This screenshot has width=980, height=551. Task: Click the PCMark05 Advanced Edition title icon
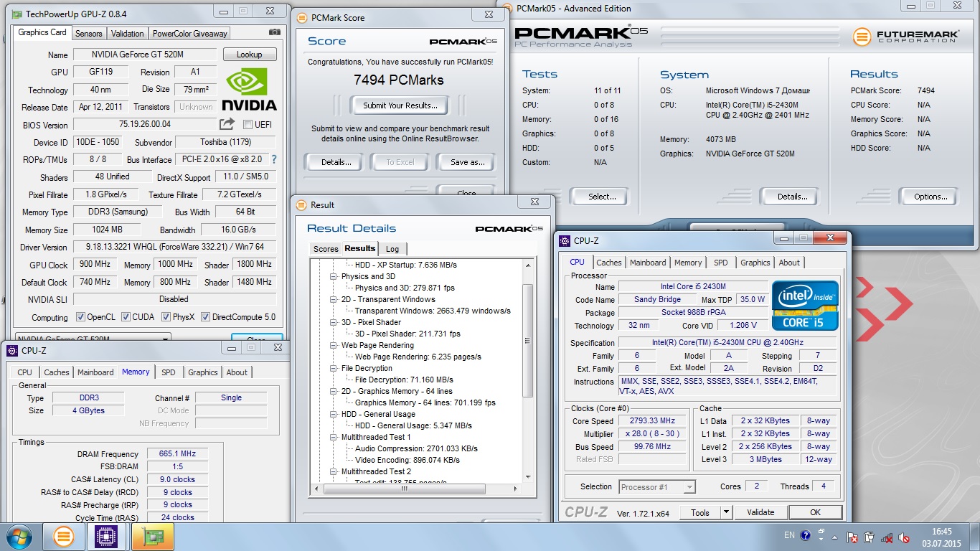point(507,8)
